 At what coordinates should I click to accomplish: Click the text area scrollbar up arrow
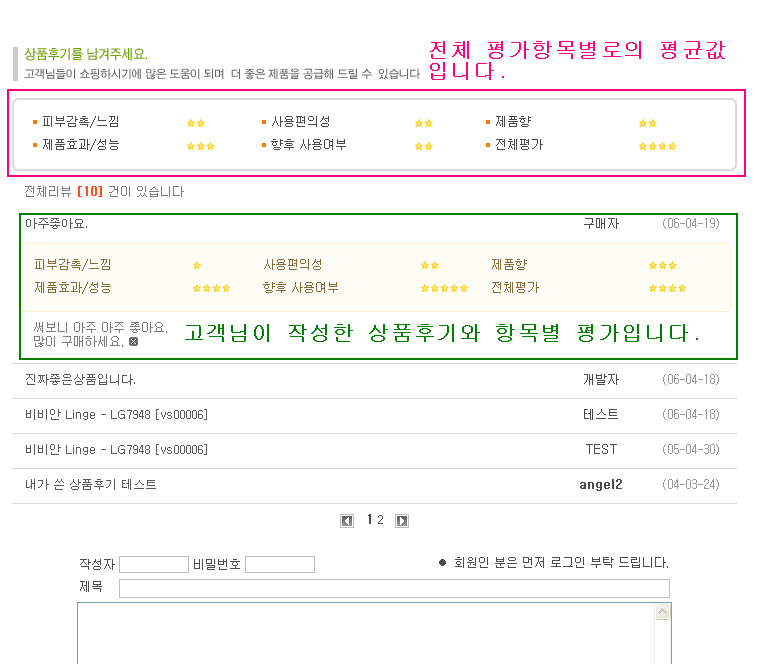point(663,610)
